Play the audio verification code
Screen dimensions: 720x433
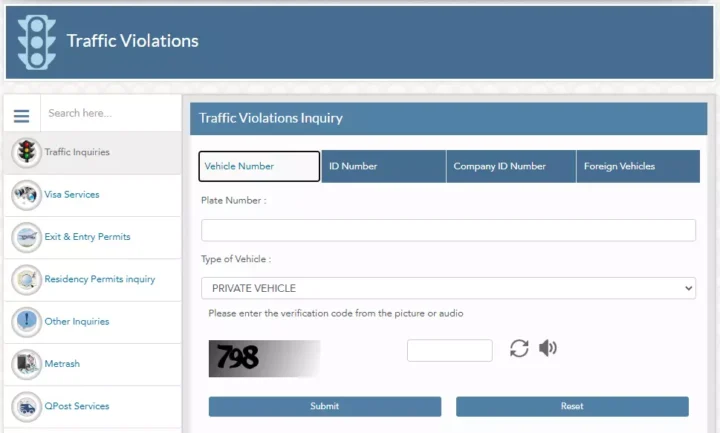pos(548,348)
